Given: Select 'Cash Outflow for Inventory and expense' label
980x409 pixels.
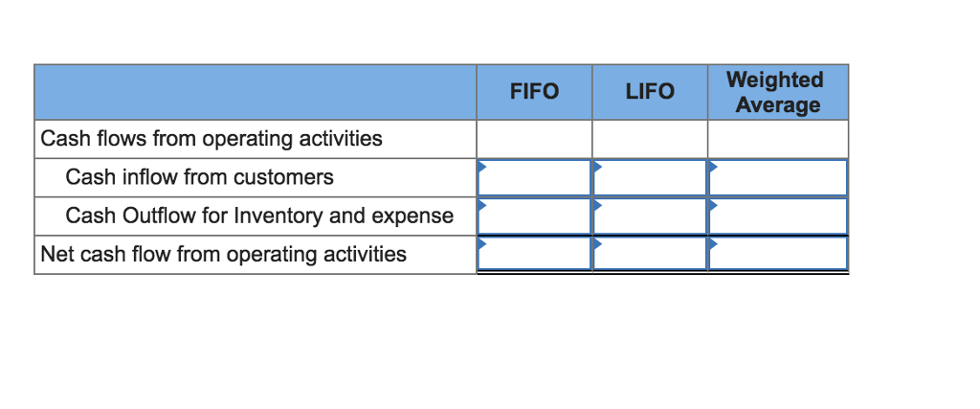Looking at the screenshot, I should (x=259, y=216).
